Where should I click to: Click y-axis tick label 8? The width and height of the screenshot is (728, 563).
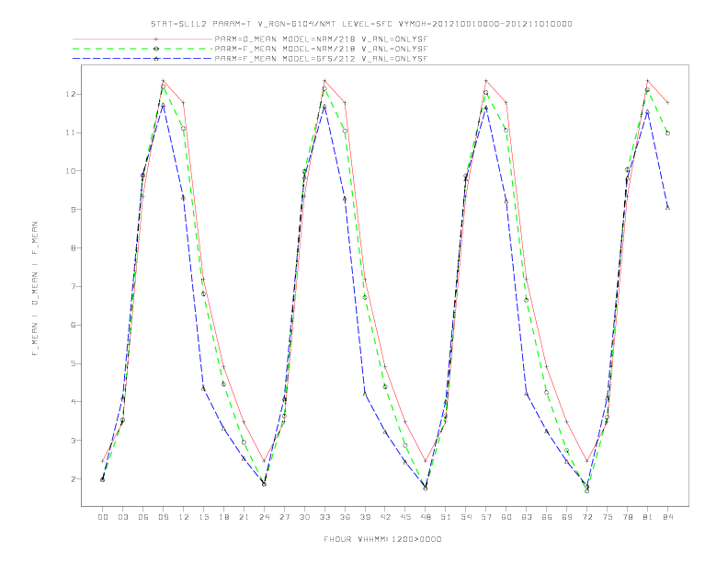(73, 247)
